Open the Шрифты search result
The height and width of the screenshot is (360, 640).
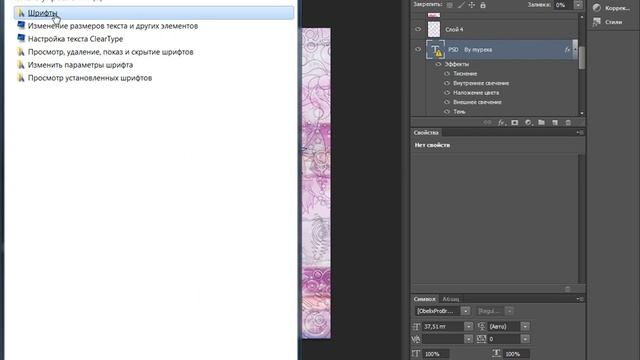pyautogui.click(x=153, y=13)
